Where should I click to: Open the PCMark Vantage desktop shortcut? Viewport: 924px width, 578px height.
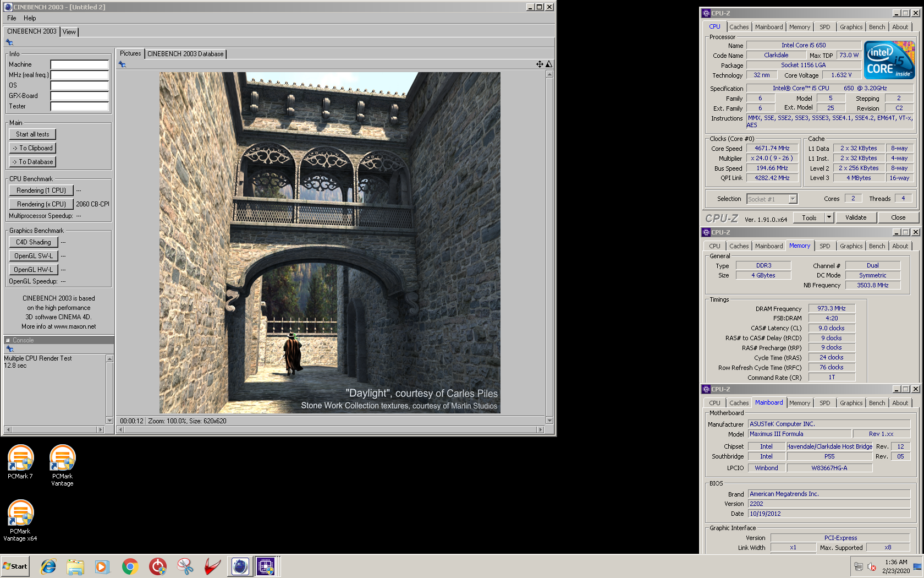coord(62,465)
